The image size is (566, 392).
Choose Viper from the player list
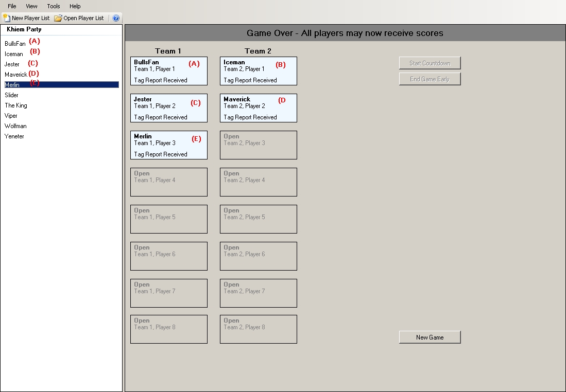[11, 116]
